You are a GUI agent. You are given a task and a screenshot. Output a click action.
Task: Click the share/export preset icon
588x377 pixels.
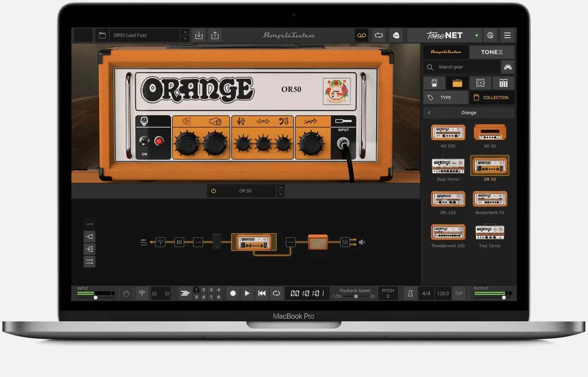click(215, 35)
